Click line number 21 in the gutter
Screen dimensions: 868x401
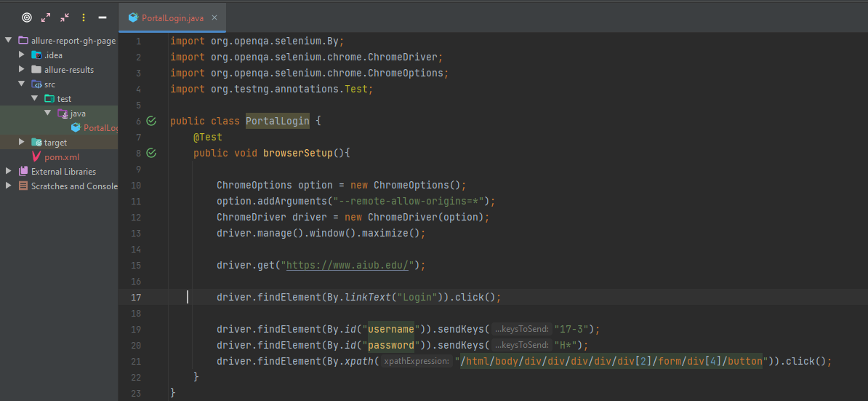(136, 362)
